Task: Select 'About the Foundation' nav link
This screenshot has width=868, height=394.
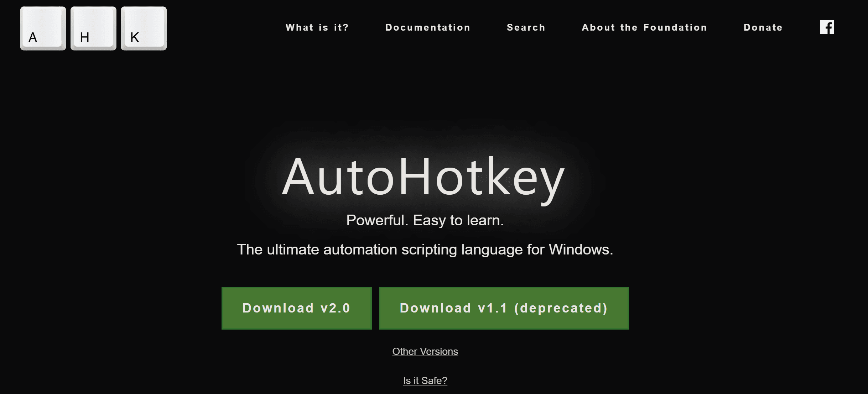Action: point(644,27)
